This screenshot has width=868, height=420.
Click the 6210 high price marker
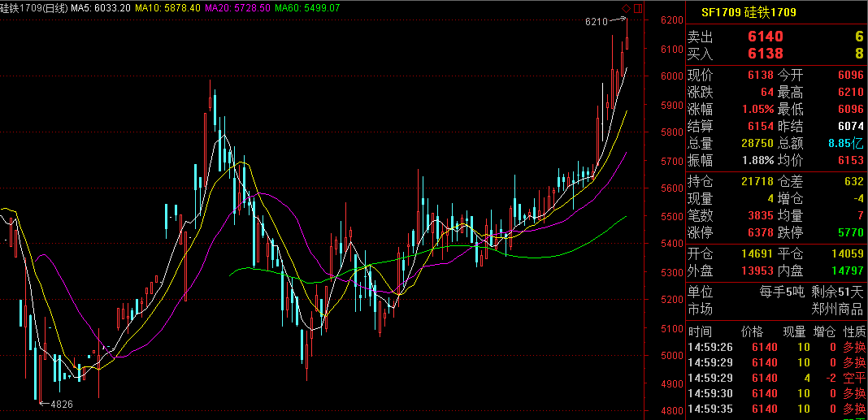(597, 21)
